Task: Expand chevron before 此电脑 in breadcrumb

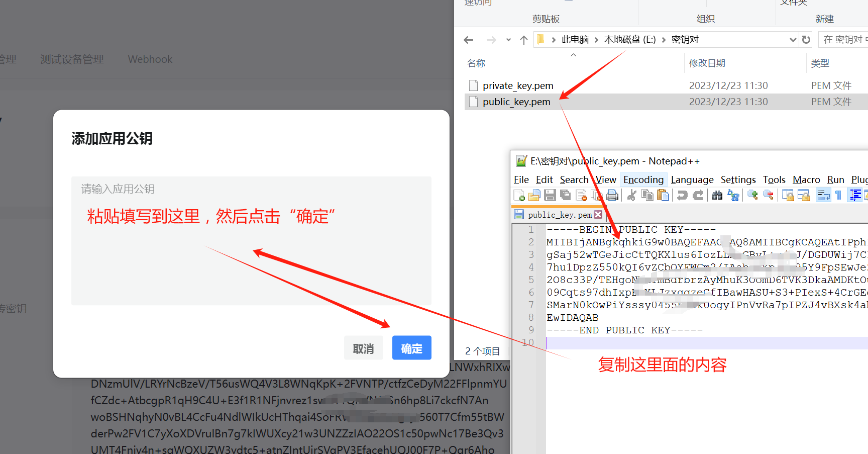Action: [554, 40]
